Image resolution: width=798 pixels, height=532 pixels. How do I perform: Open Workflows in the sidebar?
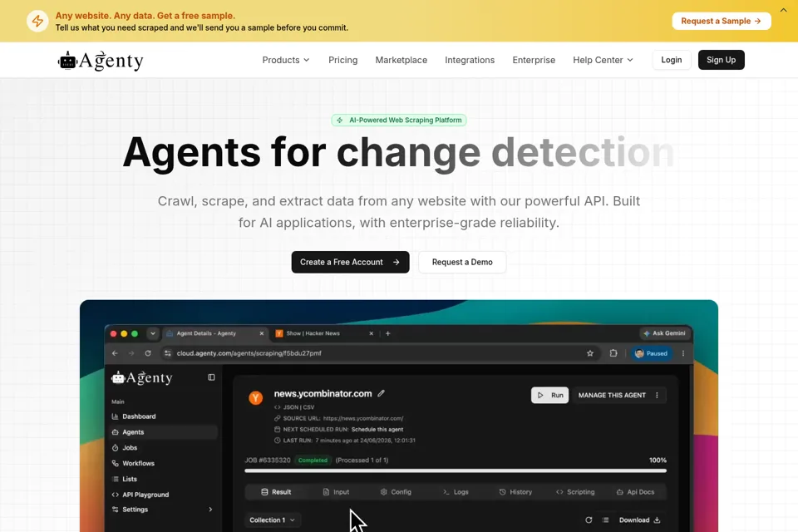tap(163, 463)
